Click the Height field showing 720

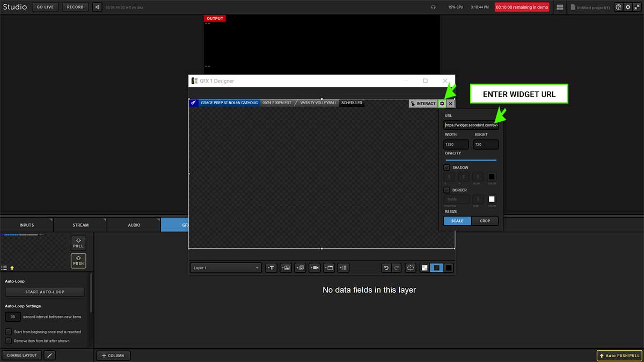[x=486, y=144]
